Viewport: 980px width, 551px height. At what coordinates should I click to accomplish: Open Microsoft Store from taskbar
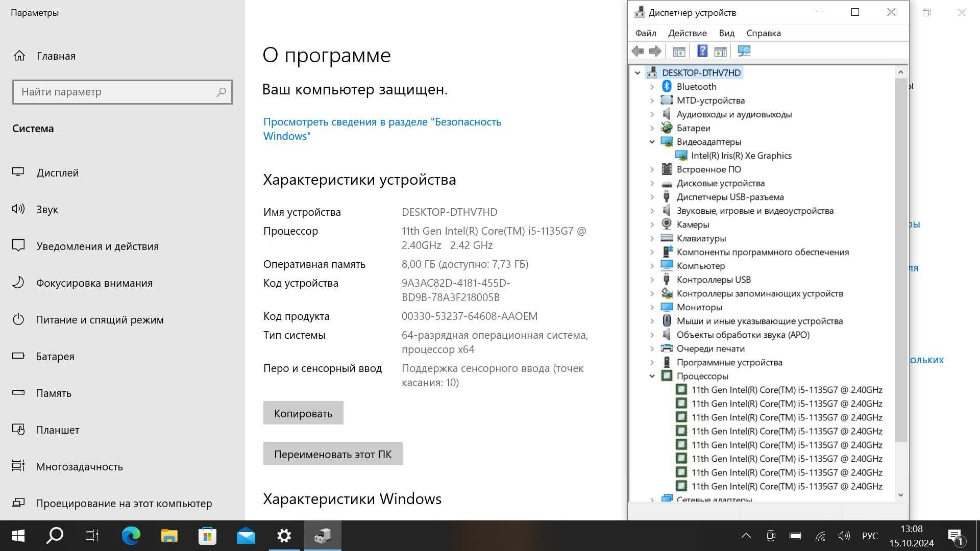(x=207, y=536)
